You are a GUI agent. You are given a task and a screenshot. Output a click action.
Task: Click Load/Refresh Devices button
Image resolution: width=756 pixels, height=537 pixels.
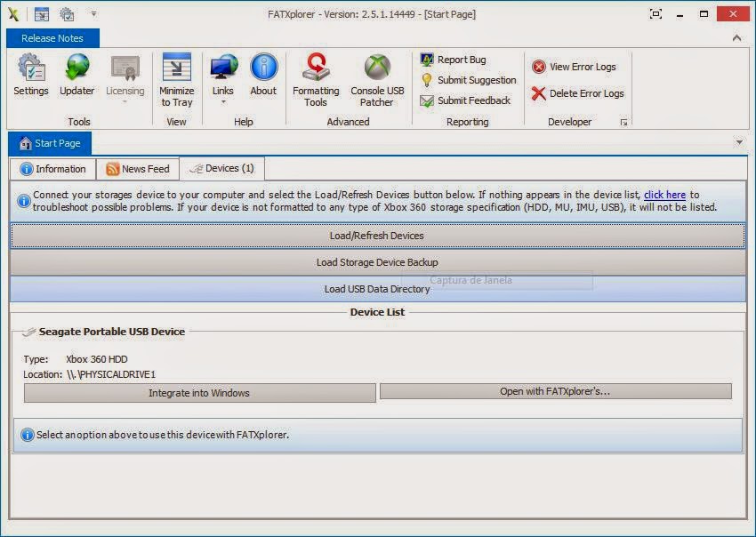pyautogui.click(x=377, y=236)
